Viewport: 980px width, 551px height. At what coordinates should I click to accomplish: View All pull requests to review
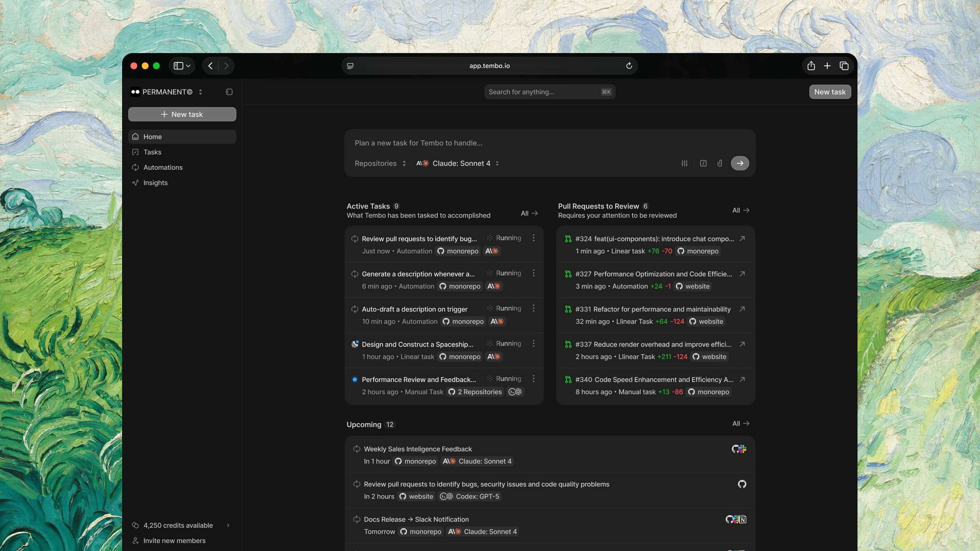click(740, 210)
